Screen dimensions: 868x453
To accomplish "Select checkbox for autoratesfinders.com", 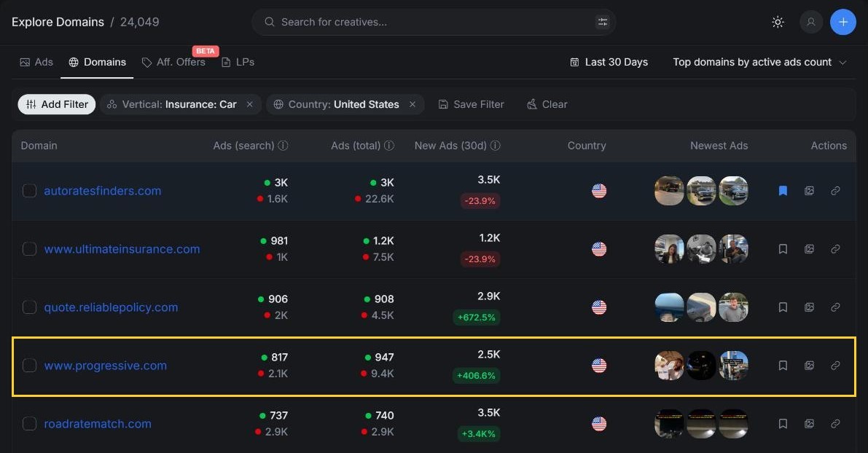I will 29,191.
